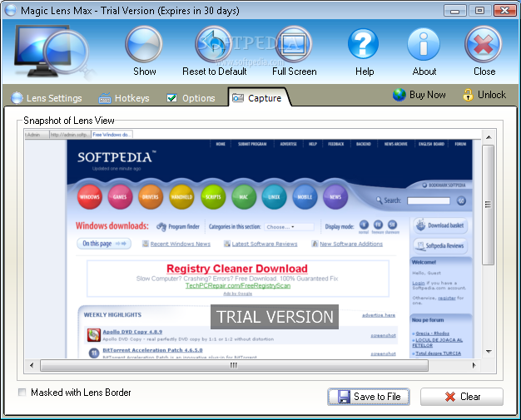This screenshot has height=420, width=521.
Task: Save the snapshot with Save to File
Action: 369,397
